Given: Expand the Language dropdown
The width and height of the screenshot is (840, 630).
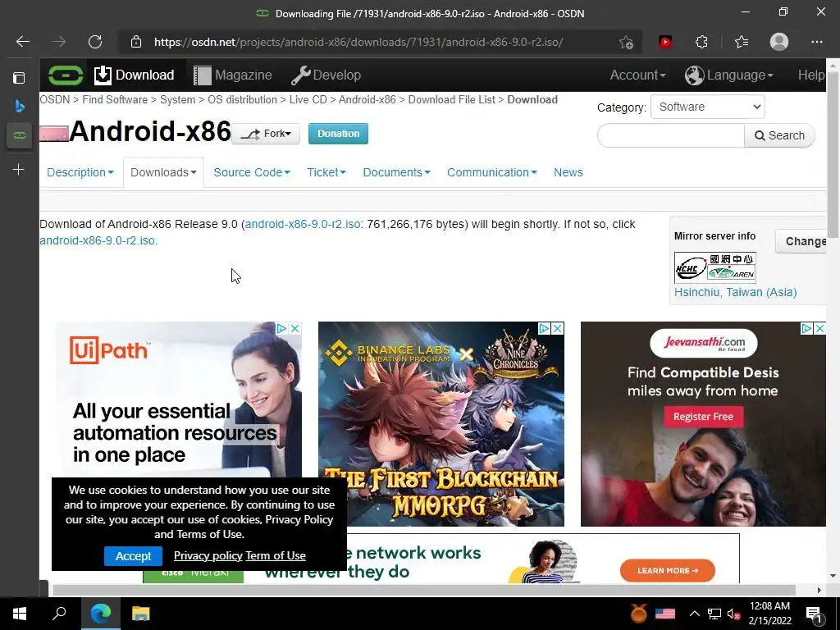Looking at the screenshot, I should tap(729, 75).
